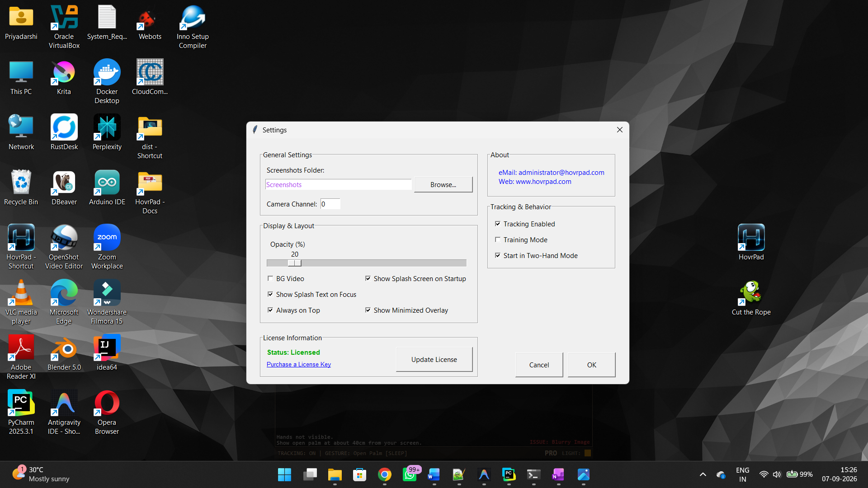Toggle the Tracking Enabled checkbox
This screenshot has width=868, height=488.
click(498, 224)
